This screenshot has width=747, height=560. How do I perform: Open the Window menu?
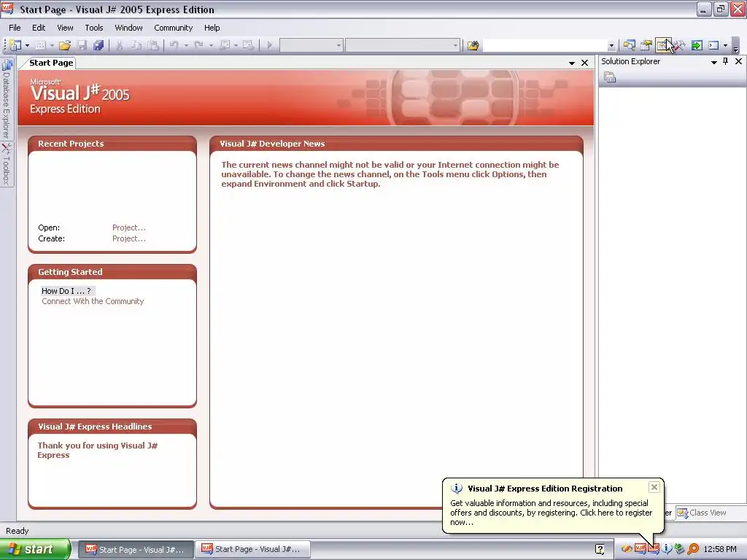[128, 28]
